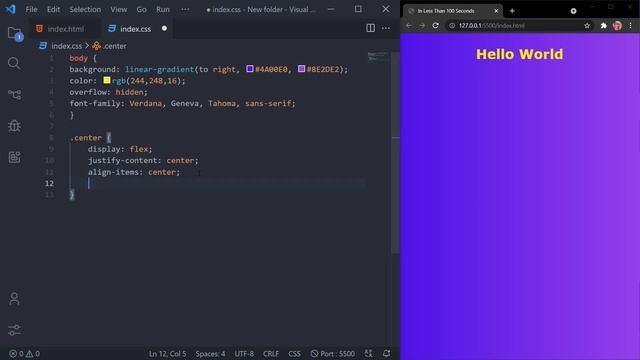Screen dimensions: 640x360
Task: Open color picker for #4A00E0 swatch
Action: [250, 69]
